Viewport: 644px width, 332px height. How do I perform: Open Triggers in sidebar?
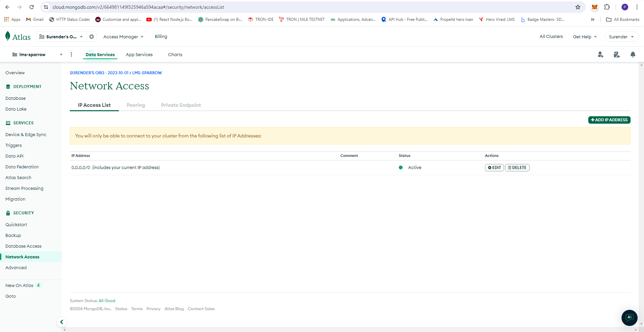coord(13,145)
